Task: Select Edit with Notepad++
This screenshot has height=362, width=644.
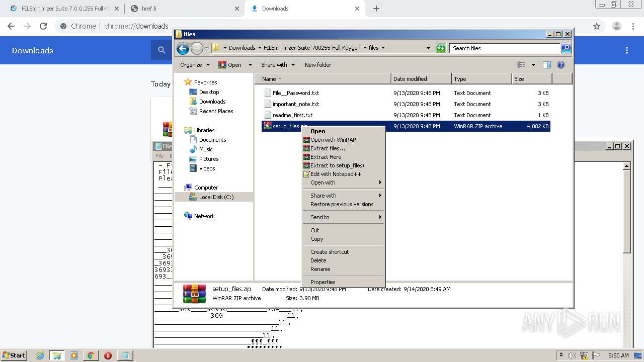Action: pos(343,174)
